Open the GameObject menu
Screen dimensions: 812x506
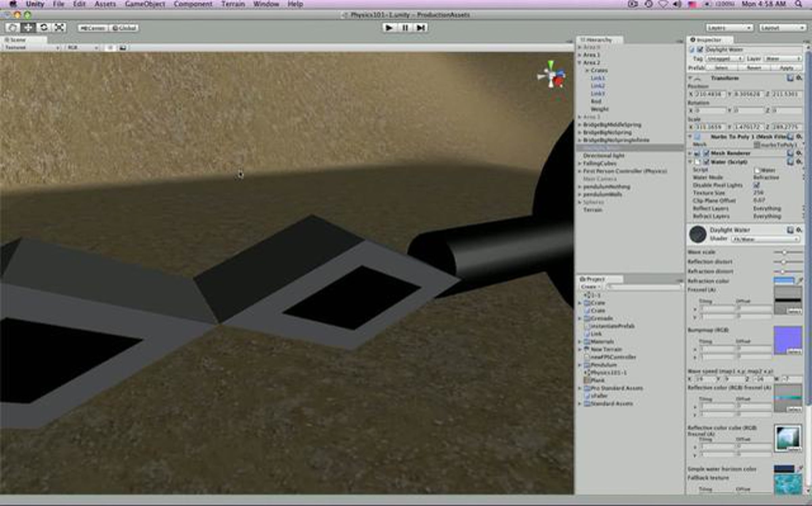coord(145,4)
